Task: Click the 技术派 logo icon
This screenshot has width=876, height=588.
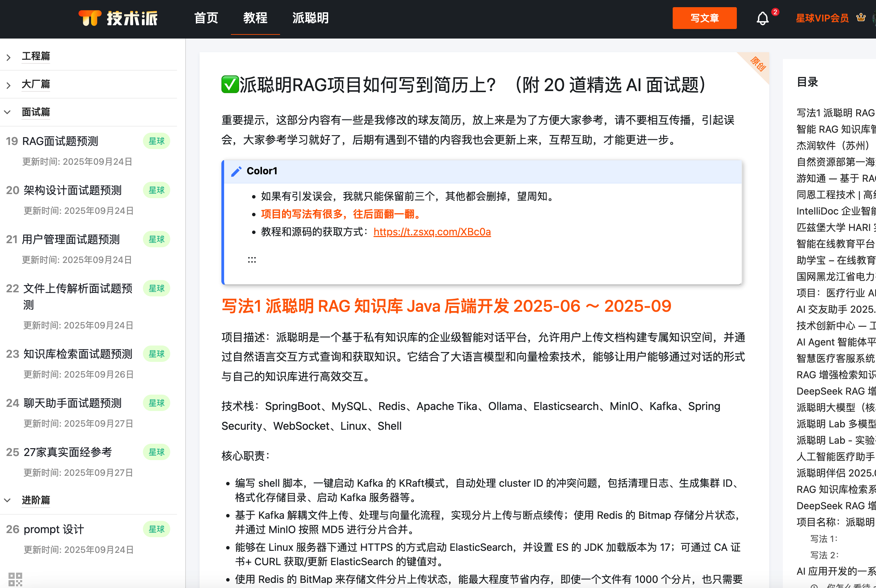Action: tap(90, 18)
